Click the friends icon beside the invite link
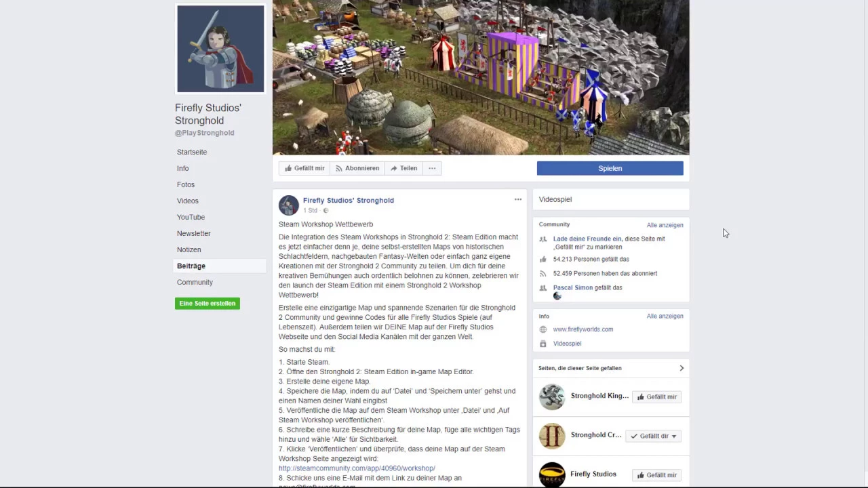 click(542, 239)
